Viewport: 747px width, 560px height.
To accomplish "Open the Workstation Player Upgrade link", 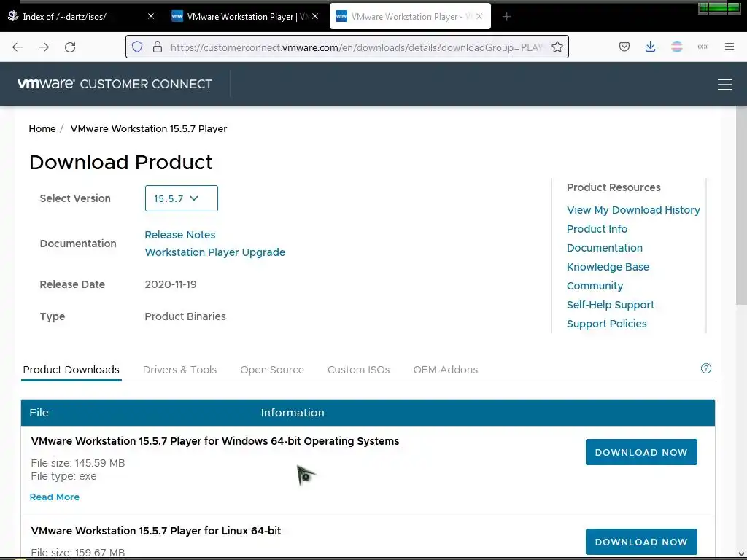I will click(215, 252).
